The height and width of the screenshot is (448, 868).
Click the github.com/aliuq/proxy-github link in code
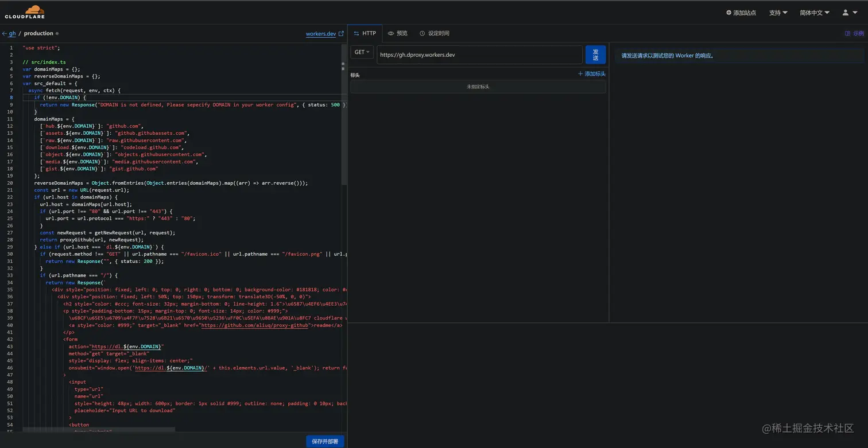coord(255,325)
